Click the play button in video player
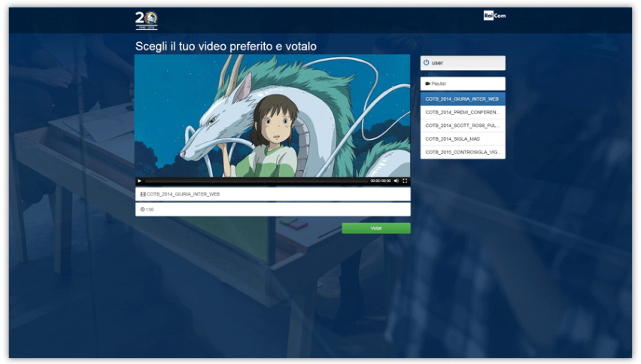 (139, 180)
